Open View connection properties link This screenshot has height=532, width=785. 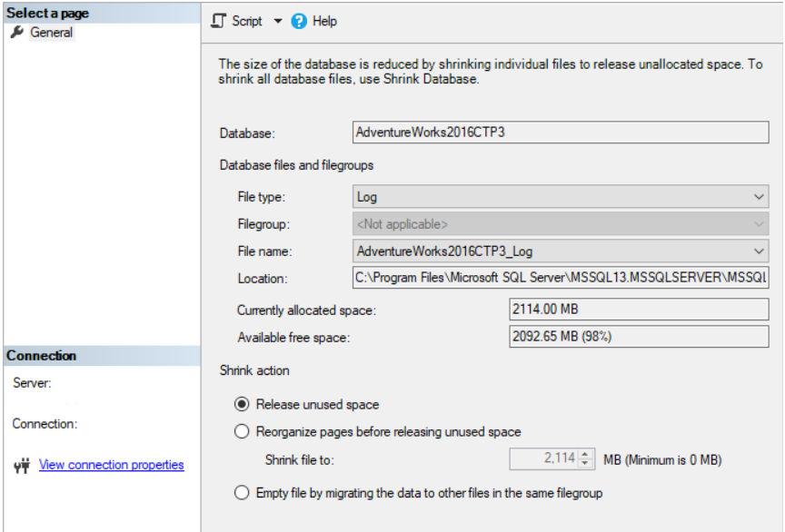click(x=111, y=465)
